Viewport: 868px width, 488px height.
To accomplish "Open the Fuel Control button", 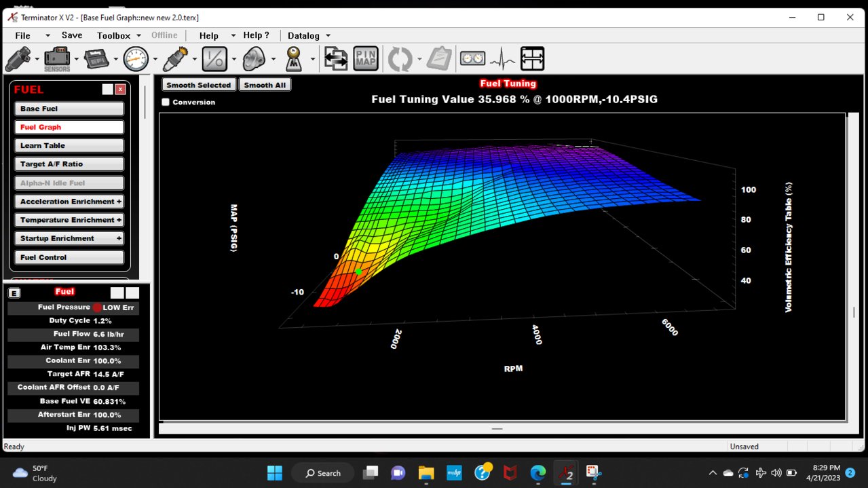I will (69, 257).
